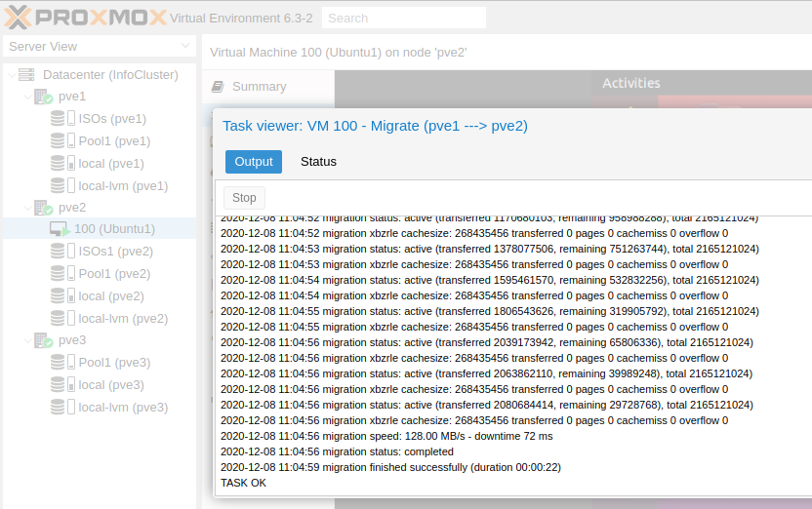The image size is (812, 509).
Task: Click the Pool1 (pve1) storage icon
Action: click(62, 140)
